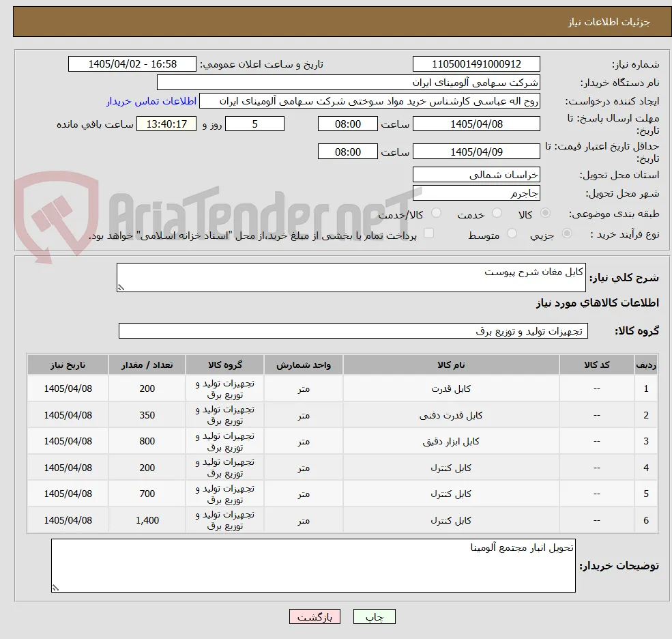Click the response deadline time 08:00 field
Screen dimensions: 672x639
pos(347,124)
